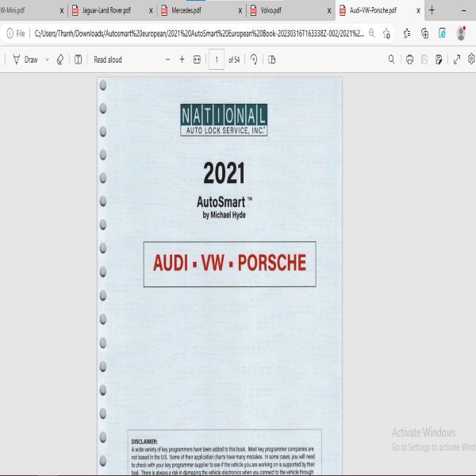
Task: Open the Favorites list icon
Action: (x=407, y=33)
